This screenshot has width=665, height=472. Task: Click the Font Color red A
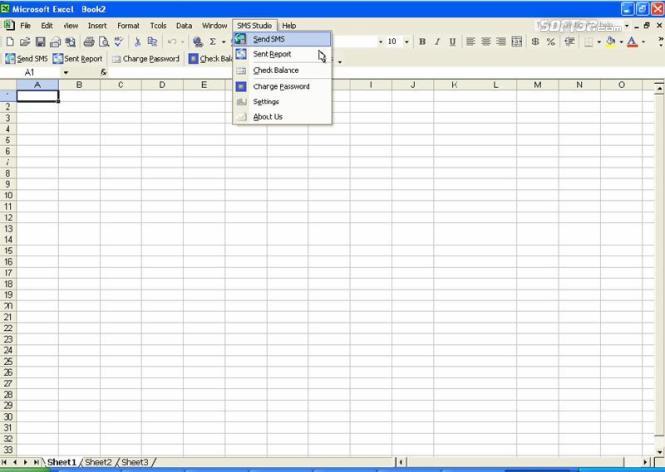(x=632, y=42)
